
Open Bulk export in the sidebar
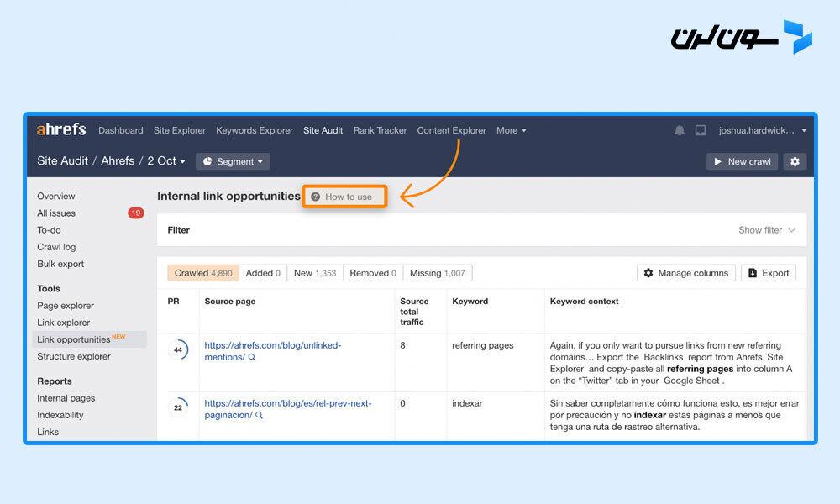click(x=60, y=264)
